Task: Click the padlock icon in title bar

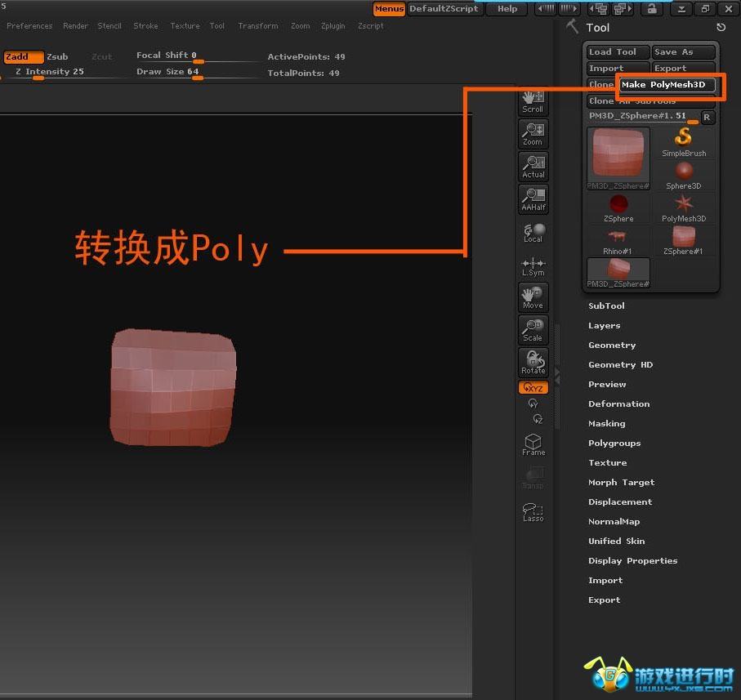Action: [x=652, y=8]
